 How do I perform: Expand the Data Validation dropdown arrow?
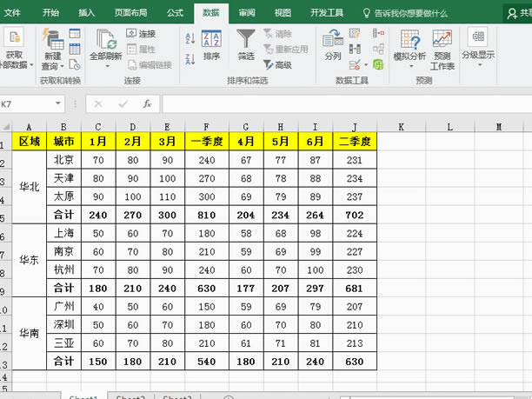pos(366,64)
